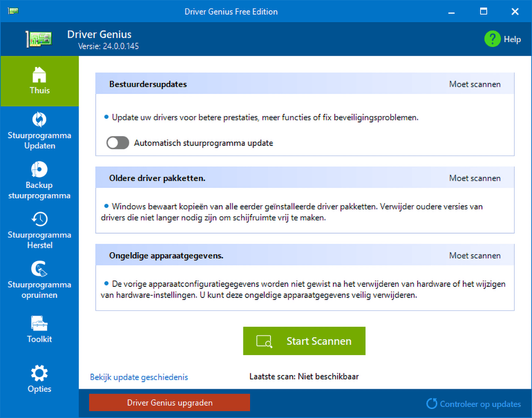Viewport: 532px width, 418px height.
Task: Go to Backup stuurprogramma label
Action: coord(39,190)
